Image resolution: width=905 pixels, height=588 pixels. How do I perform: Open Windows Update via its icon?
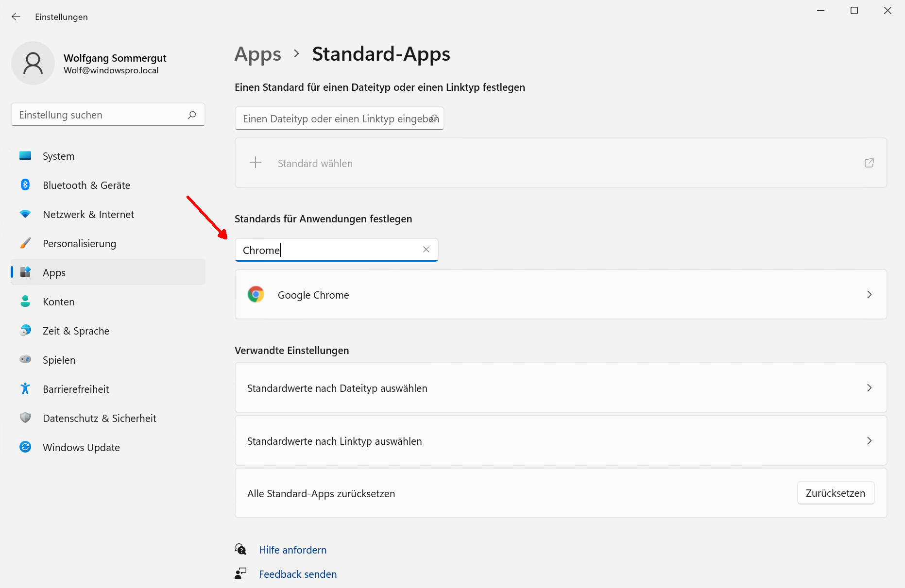(x=25, y=447)
